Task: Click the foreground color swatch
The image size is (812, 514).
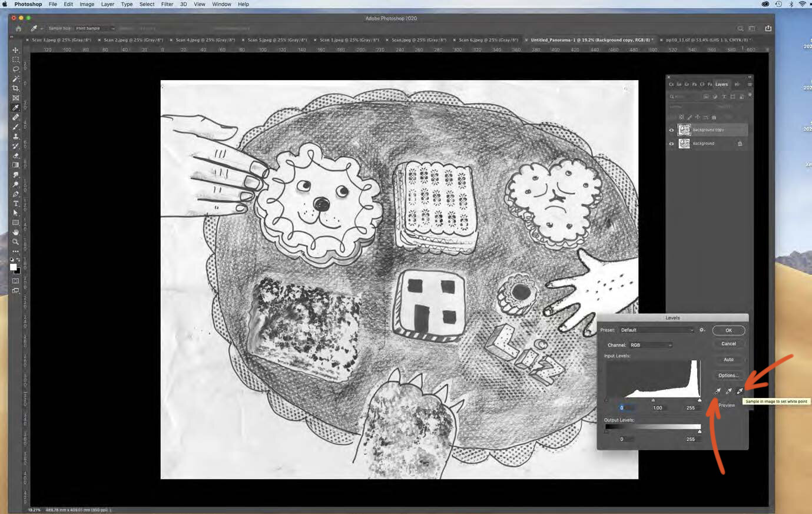Action: [14, 267]
